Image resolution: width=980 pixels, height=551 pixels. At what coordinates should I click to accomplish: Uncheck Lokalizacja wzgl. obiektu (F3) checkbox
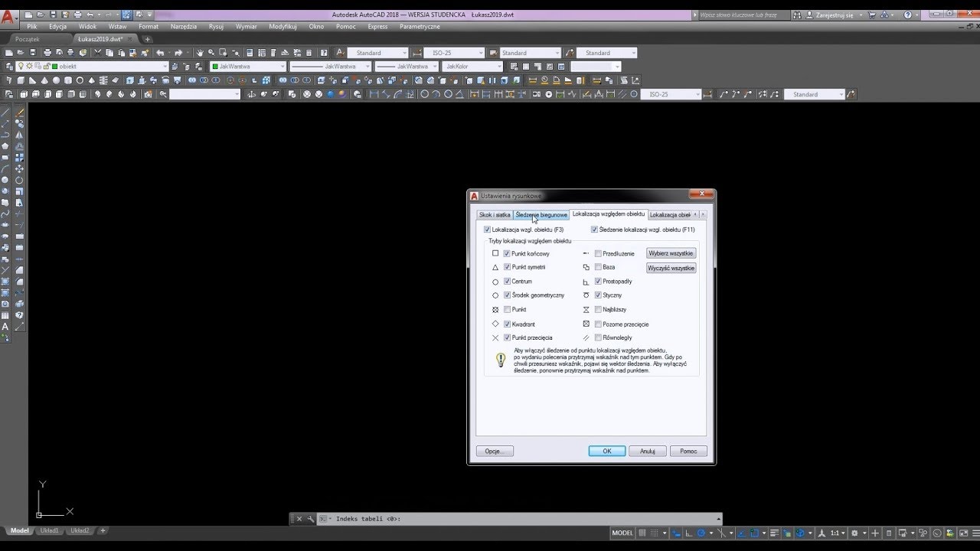487,230
